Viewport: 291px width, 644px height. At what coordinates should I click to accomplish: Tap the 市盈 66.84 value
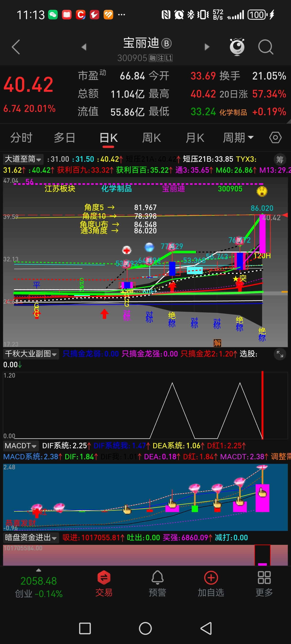pos(132,76)
